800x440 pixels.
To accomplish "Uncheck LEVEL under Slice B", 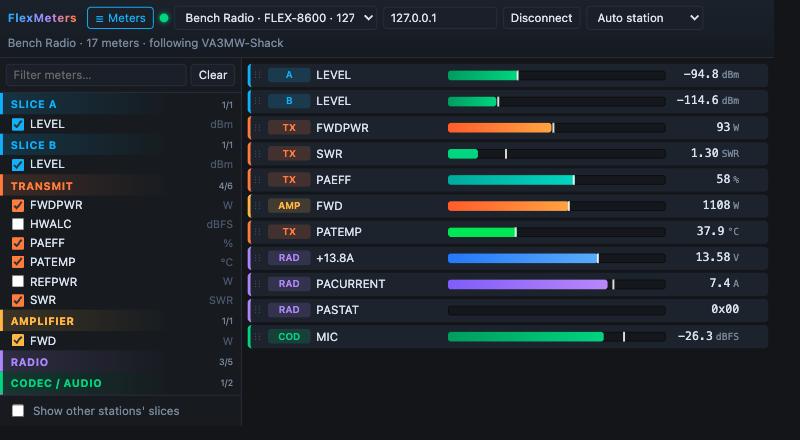I will point(18,164).
